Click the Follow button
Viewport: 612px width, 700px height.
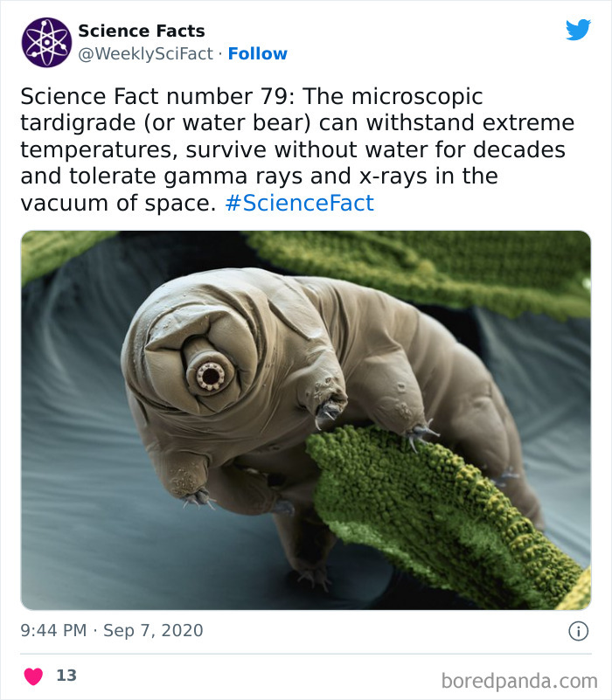259,53
